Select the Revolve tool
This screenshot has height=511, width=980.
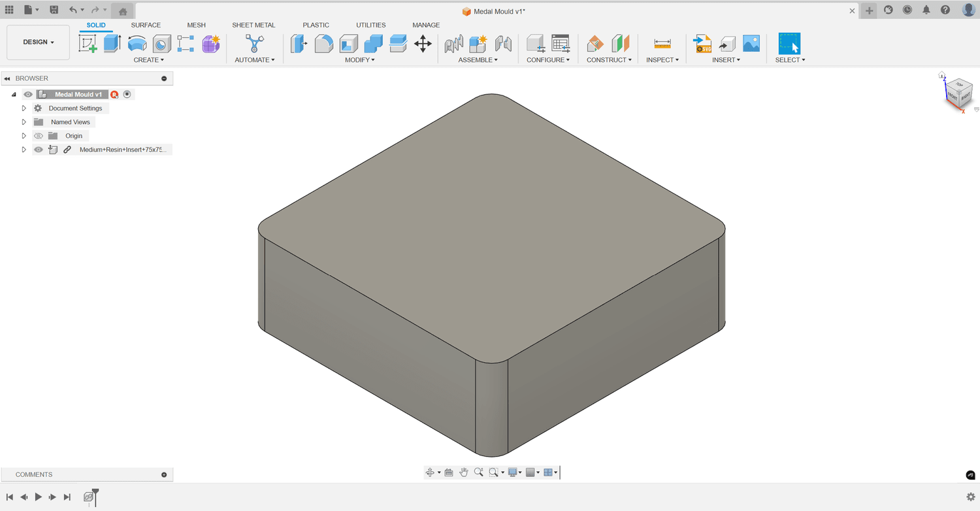[137, 44]
